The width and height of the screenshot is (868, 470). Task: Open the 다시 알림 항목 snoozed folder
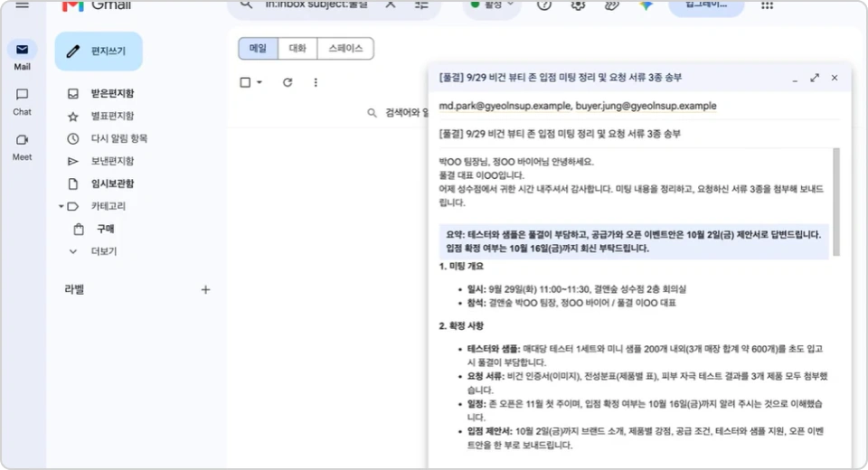click(119, 138)
